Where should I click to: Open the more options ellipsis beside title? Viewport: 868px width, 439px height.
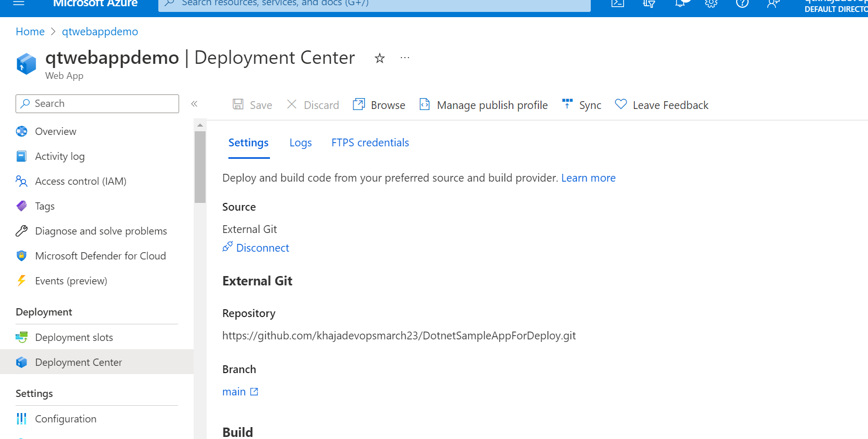(405, 58)
